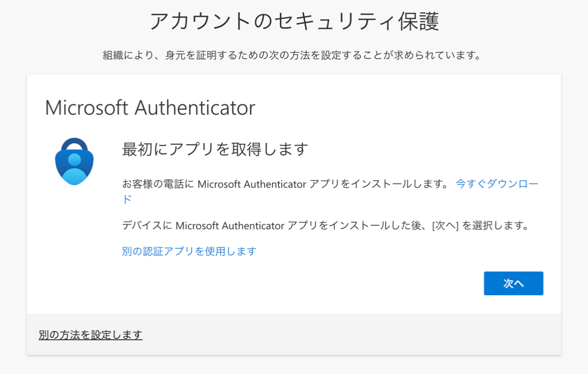Select the Microsoft Authenticator card heading

[150, 108]
